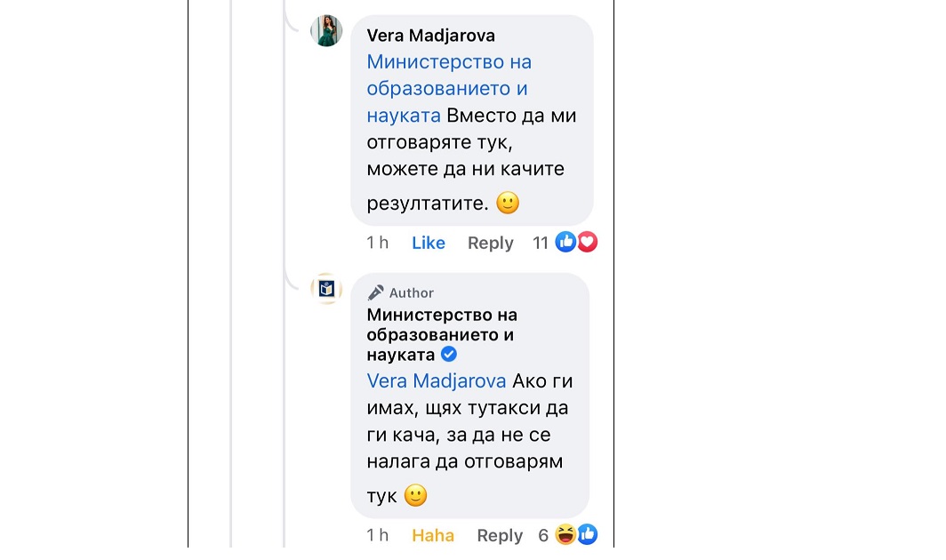Reply to Vera Madjarova's comment
946x560 pixels.
click(490, 242)
